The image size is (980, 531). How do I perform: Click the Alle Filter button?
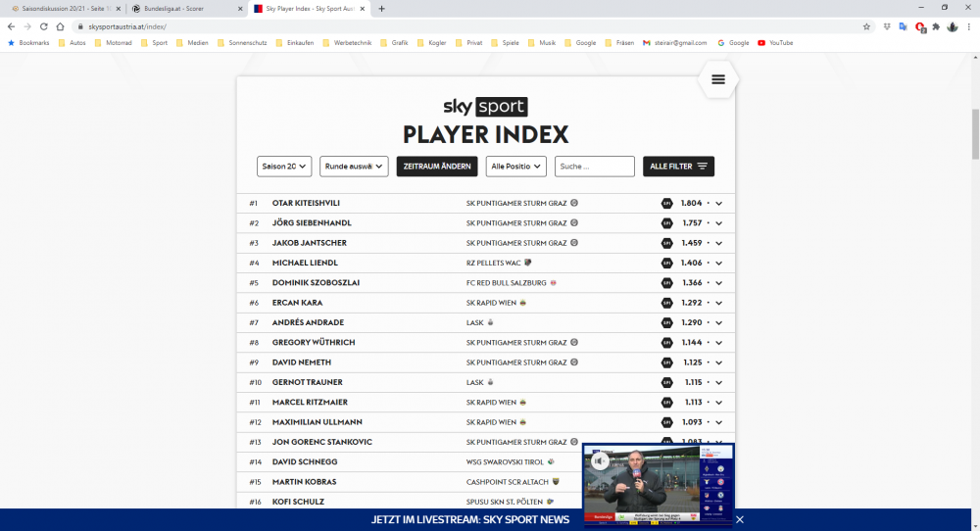(678, 167)
